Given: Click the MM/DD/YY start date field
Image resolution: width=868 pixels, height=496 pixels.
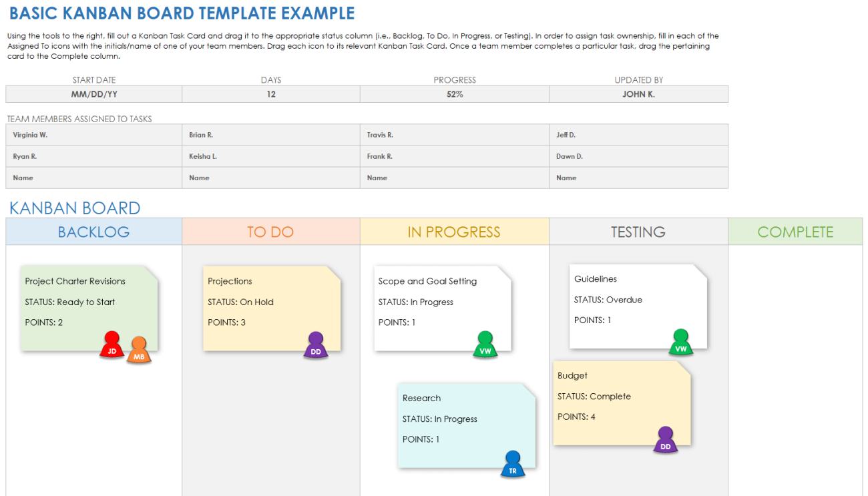Looking at the screenshot, I should [x=93, y=93].
